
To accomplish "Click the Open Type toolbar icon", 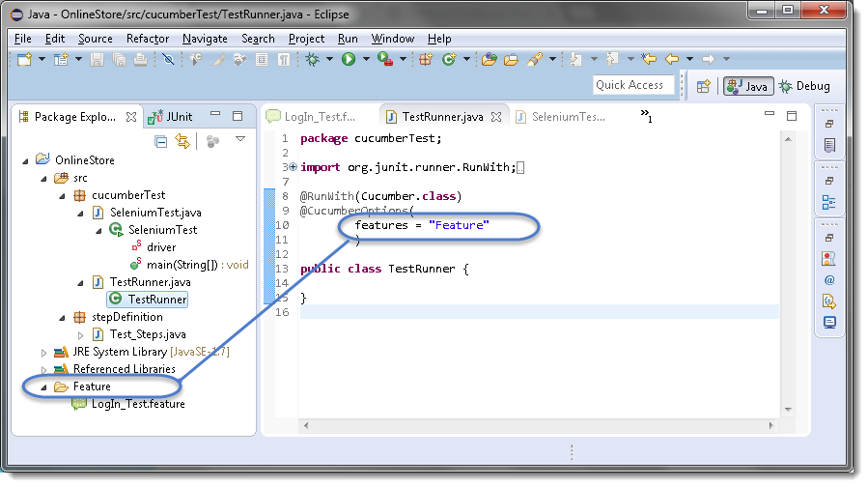I will pyautogui.click(x=489, y=59).
